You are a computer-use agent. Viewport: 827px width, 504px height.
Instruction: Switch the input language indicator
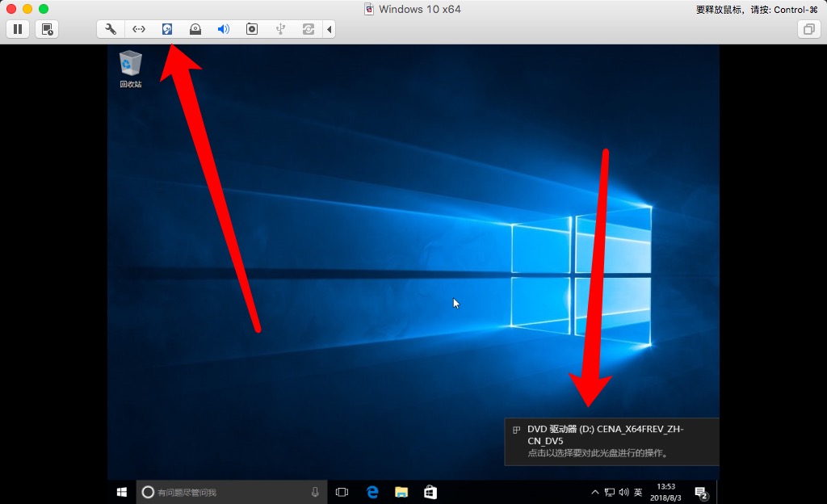pyautogui.click(x=638, y=492)
